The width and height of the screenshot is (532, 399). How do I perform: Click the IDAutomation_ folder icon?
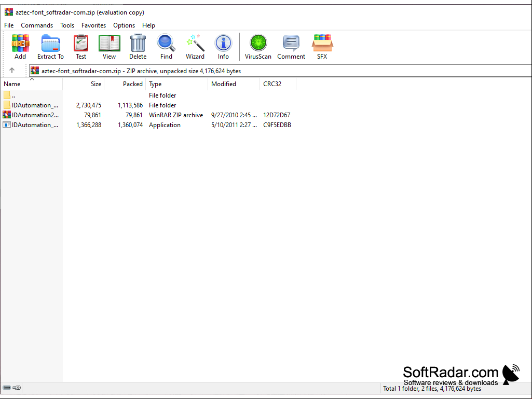click(x=7, y=105)
